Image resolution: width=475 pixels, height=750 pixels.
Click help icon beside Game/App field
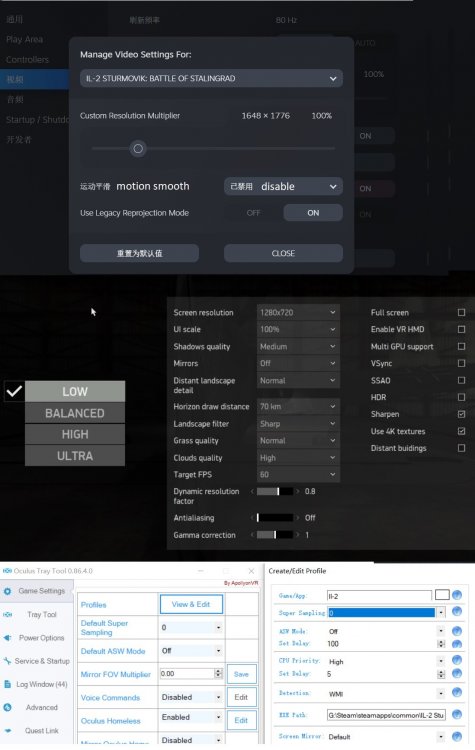point(457,595)
